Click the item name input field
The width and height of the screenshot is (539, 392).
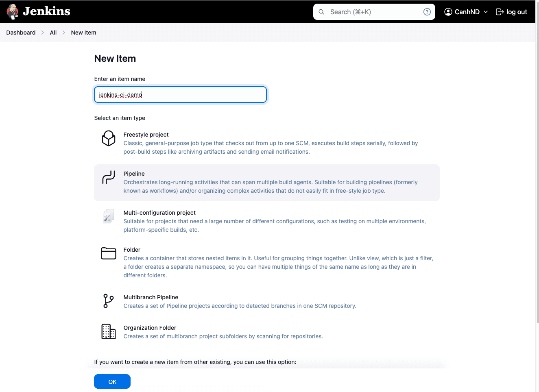tap(180, 95)
